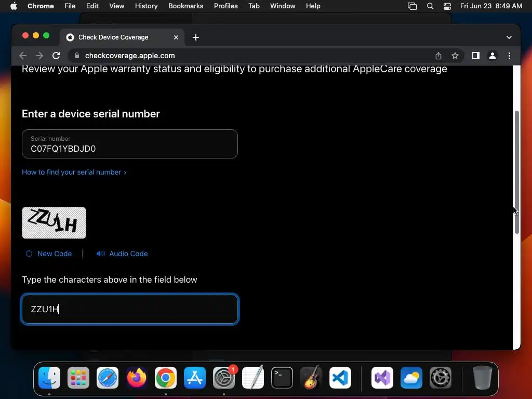The height and width of the screenshot is (399, 532).
Task: Open How to find your serial number link
Action: pos(74,172)
